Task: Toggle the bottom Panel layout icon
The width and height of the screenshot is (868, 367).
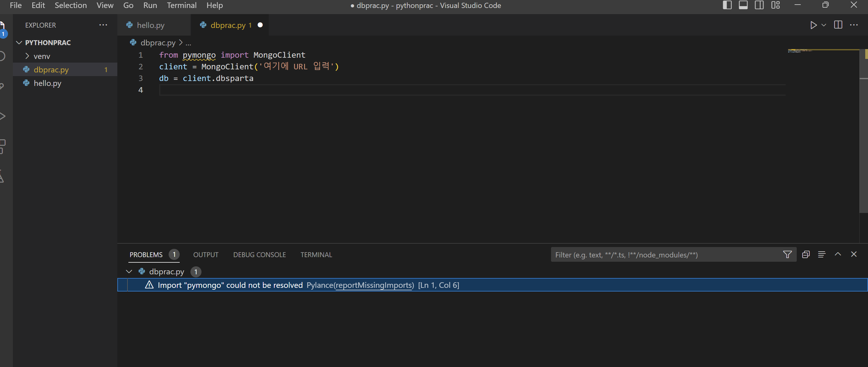Action: 743,5
